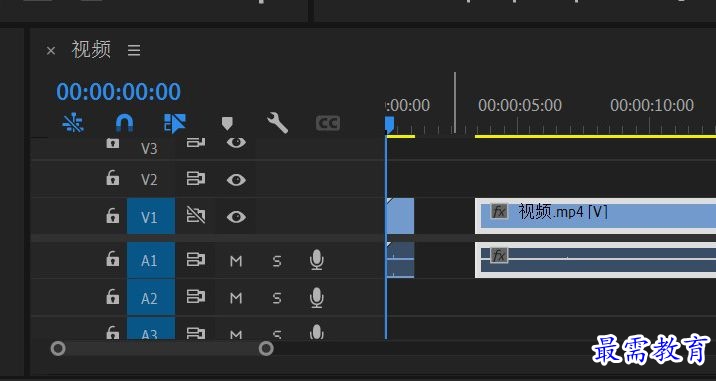Viewport: 716px width, 381px height.
Task: Toggle lock on track V1
Action: tap(112, 215)
